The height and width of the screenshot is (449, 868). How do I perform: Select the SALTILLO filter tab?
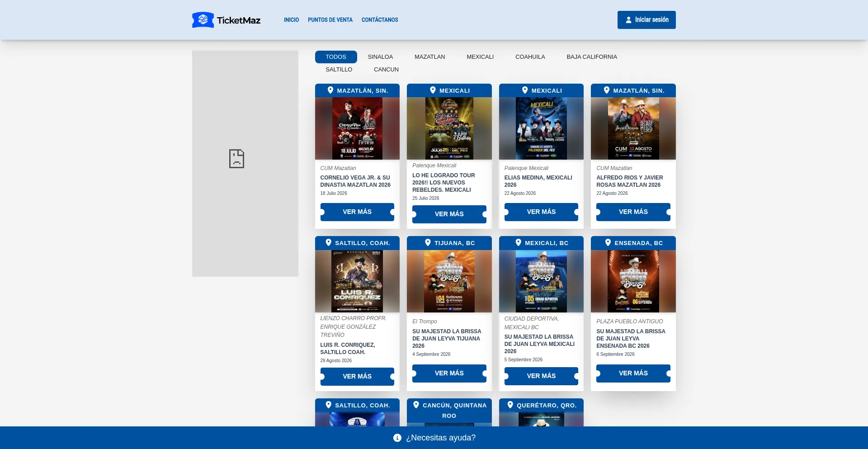[339, 70]
